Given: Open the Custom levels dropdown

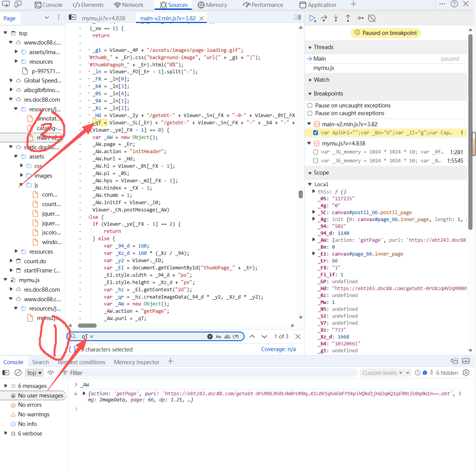Looking at the screenshot, I should pyautogui.click(x=385, y=373).
